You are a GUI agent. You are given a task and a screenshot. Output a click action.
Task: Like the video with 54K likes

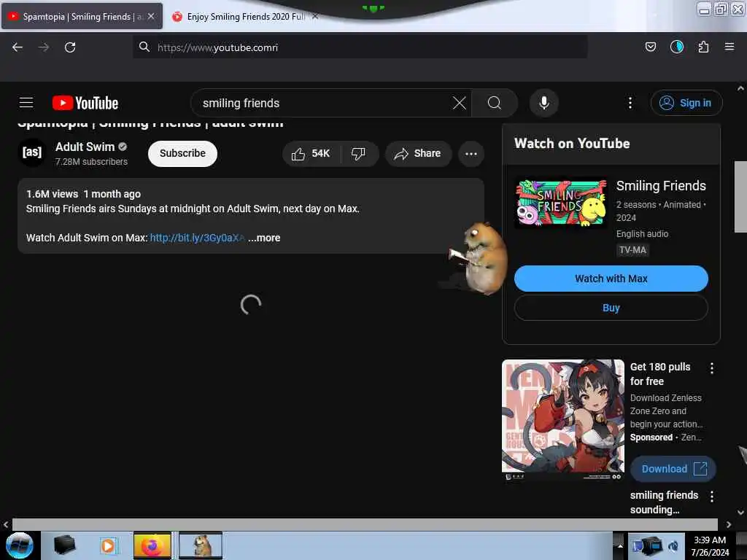point(311,153)
